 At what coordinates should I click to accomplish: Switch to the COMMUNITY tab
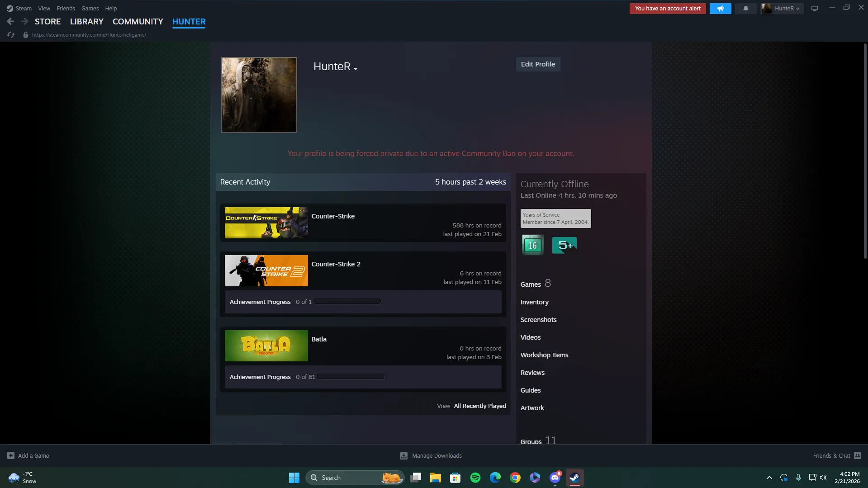[138, 21]
